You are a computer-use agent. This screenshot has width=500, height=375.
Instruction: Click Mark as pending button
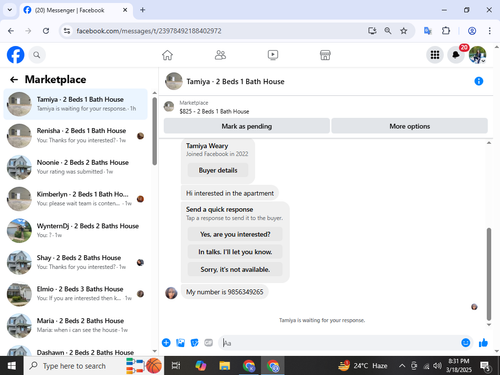247,126
